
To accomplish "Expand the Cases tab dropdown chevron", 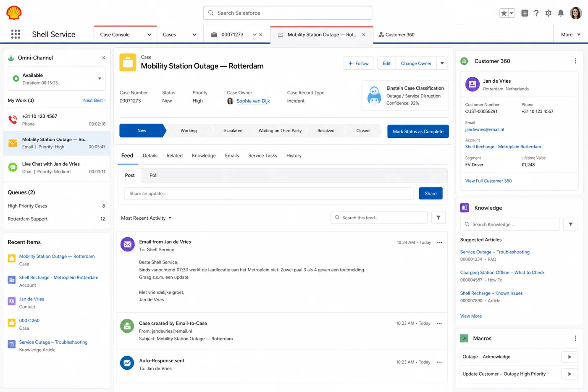I will click(194, 34).
